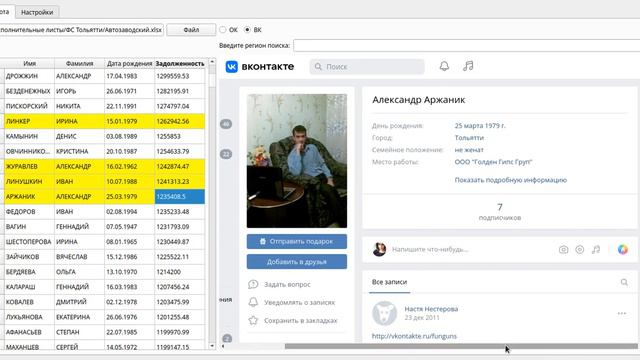
Task: Select the АРЖАНИК cell
Action: click(29, 197)
